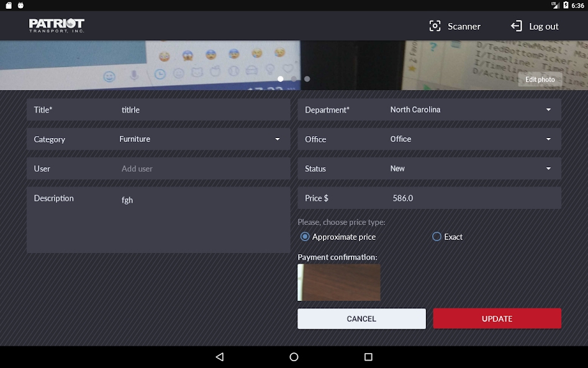The height and width of the screenshot is (368, 588).
Task: Check battery icon in status bar
Action: [x=566, y=5]
